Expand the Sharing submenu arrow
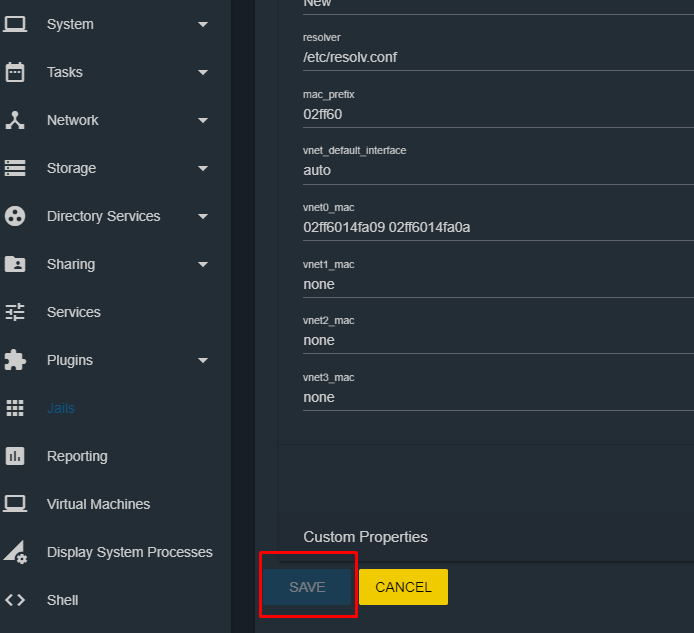This screenshot has width=694, height=633. [x=203, y=264]
